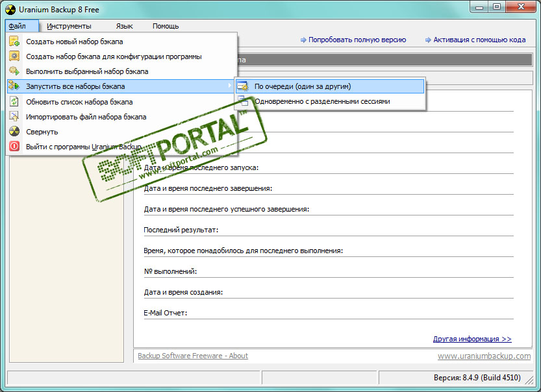Open the Помощь menu

click(x=166, y=26)
